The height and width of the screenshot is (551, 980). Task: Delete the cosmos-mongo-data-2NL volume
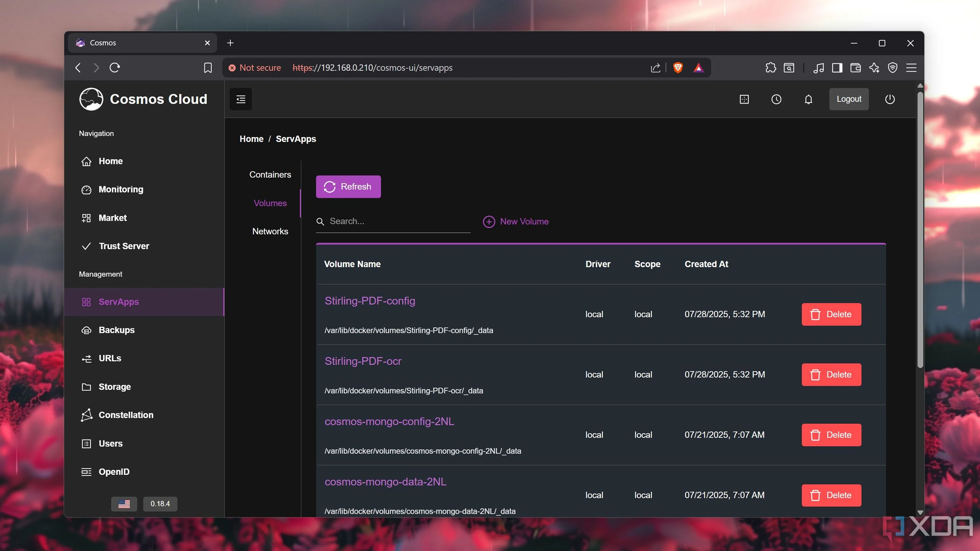[x=831, y=495]
